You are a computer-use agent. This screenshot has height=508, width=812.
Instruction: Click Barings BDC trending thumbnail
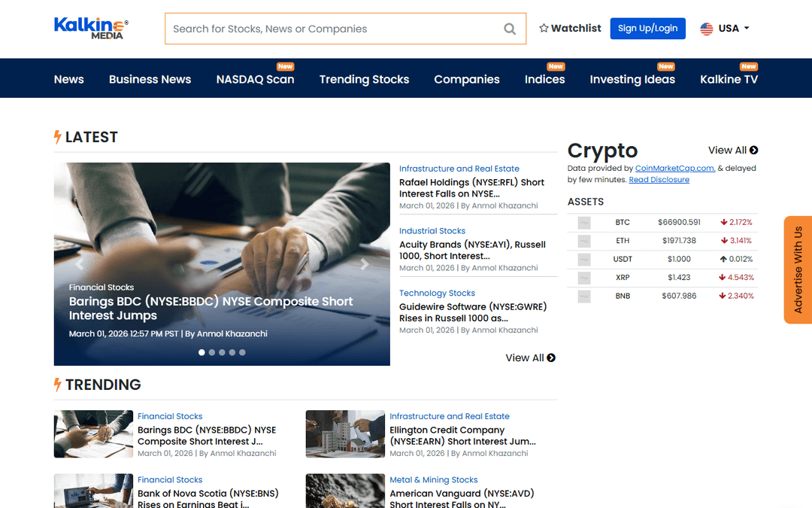93,434
